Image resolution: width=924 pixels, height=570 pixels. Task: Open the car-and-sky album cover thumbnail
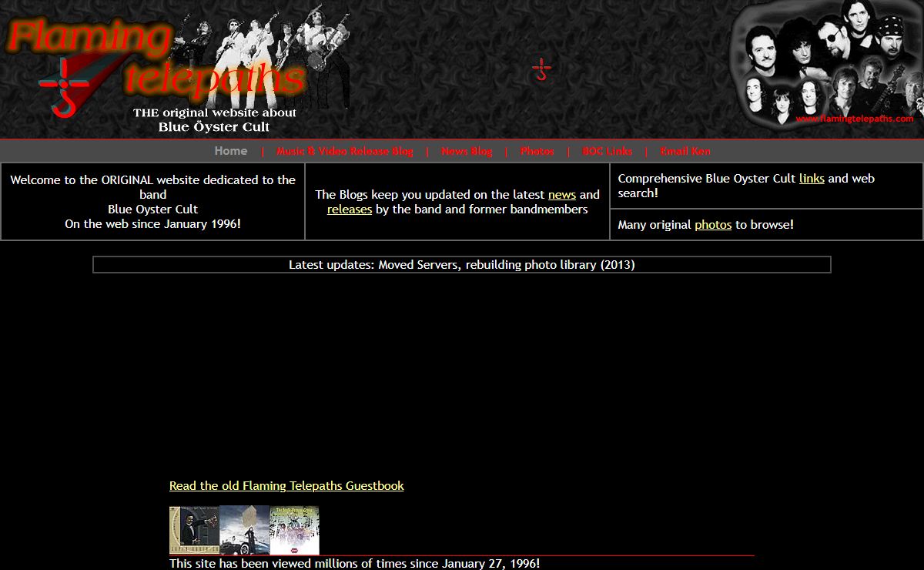(244, 530)
